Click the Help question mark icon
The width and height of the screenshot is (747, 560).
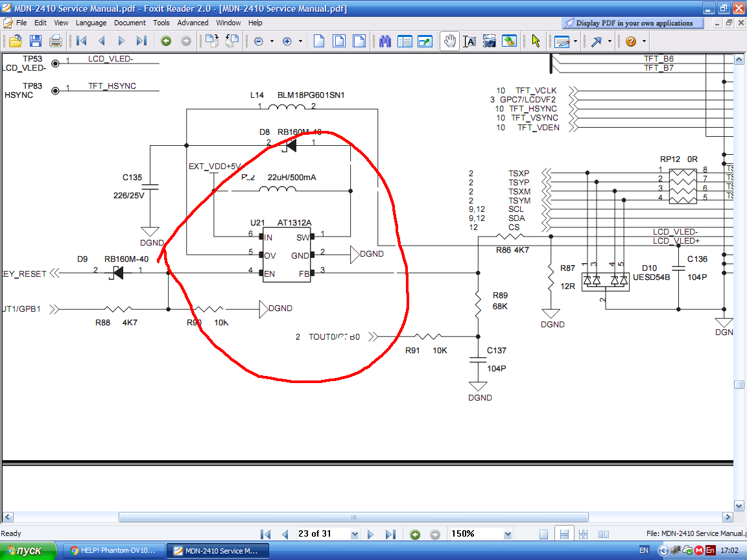coord(630,41)
